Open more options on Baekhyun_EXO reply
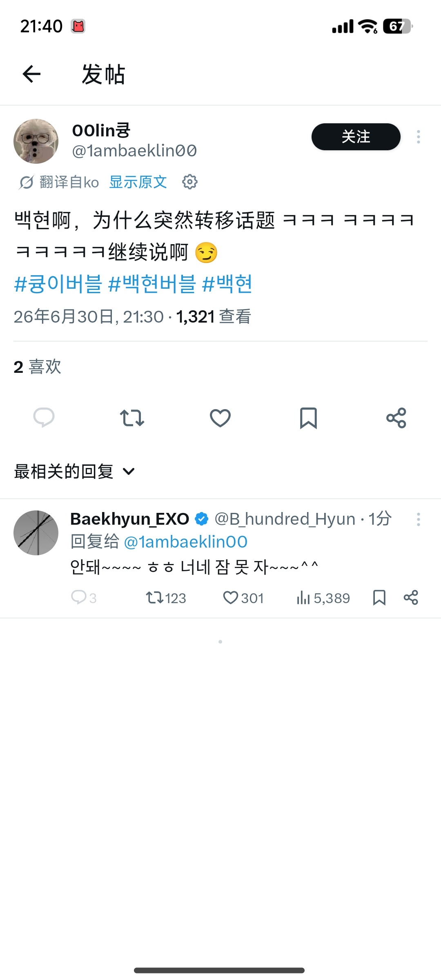 point(418,519)
